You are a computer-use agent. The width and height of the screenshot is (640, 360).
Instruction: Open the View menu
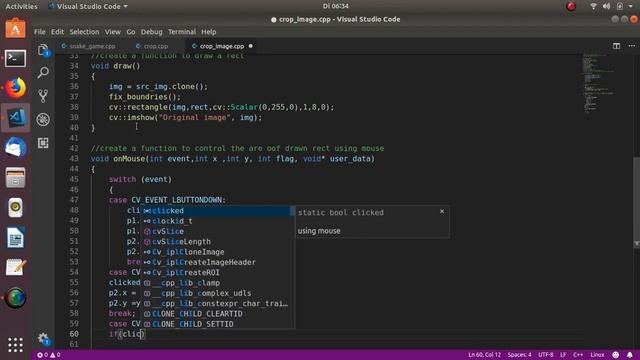(x=112, y=32)
